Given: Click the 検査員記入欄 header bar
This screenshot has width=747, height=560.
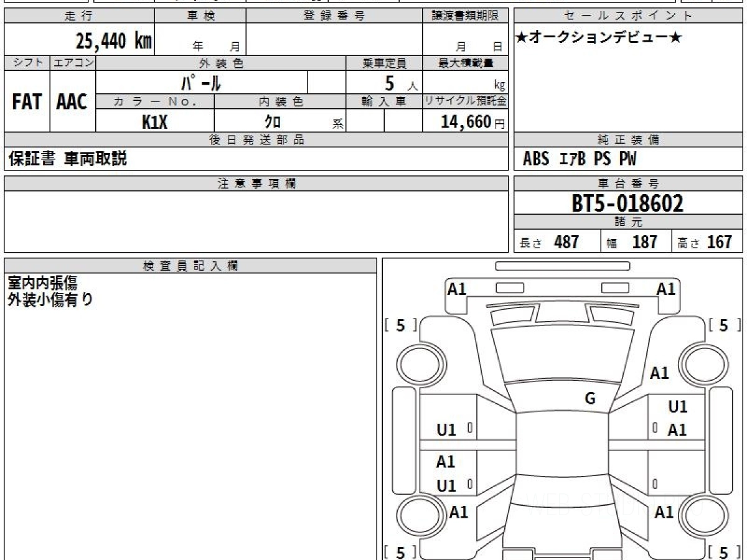Looking at the screenshot, I should click(190, 266).
